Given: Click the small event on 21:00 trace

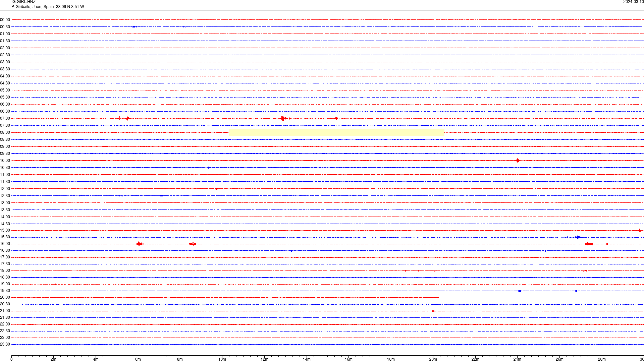Looking at the screenshot, I should pos(433,311).
